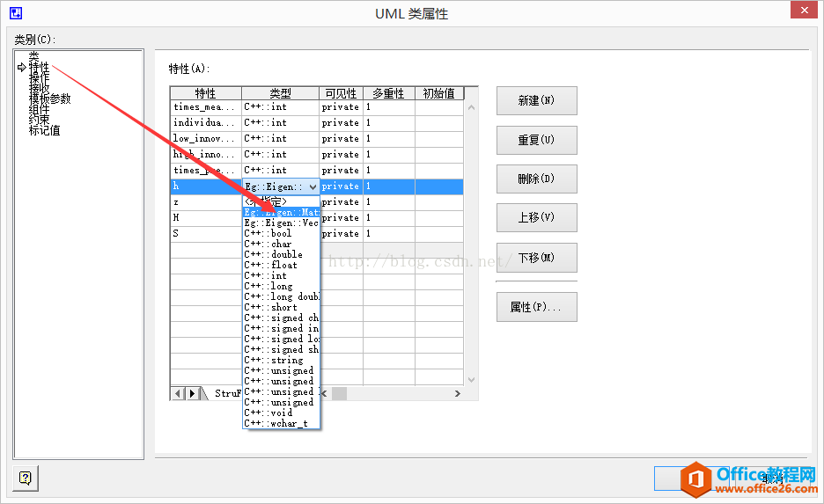Choose C++::signed in in the type dropdown

(281, 329)
